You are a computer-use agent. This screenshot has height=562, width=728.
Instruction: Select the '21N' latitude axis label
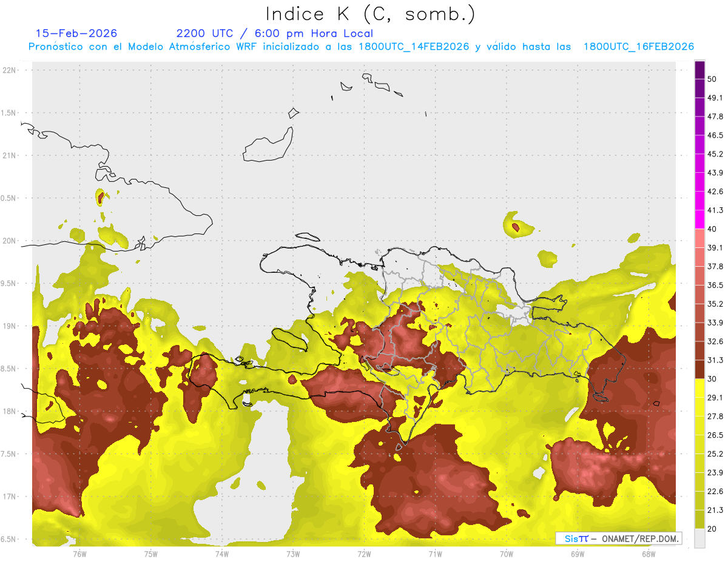coord(10,156)
